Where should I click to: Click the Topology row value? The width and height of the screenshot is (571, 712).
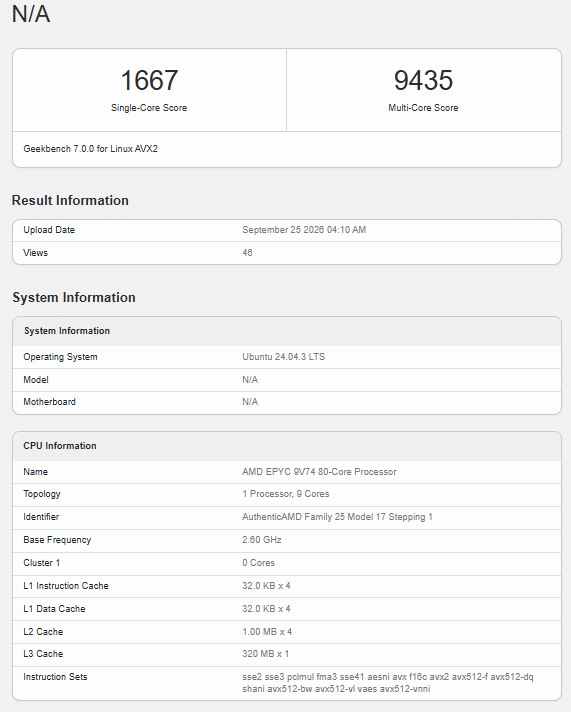285,494
